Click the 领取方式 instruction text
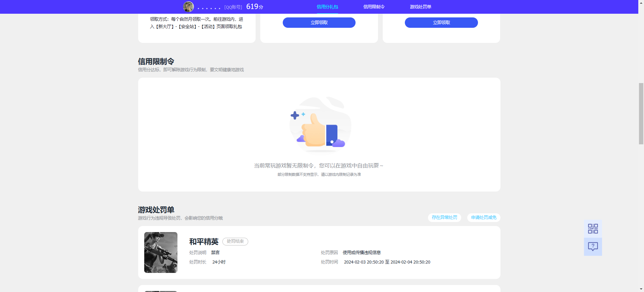Viewport: 644px width, 292px height. 197,23
